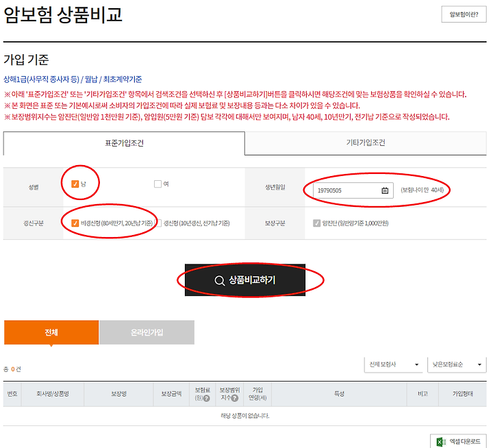Toggle the 비갱신형 checkbox
The image size is (493, 448).
[75, 223]
